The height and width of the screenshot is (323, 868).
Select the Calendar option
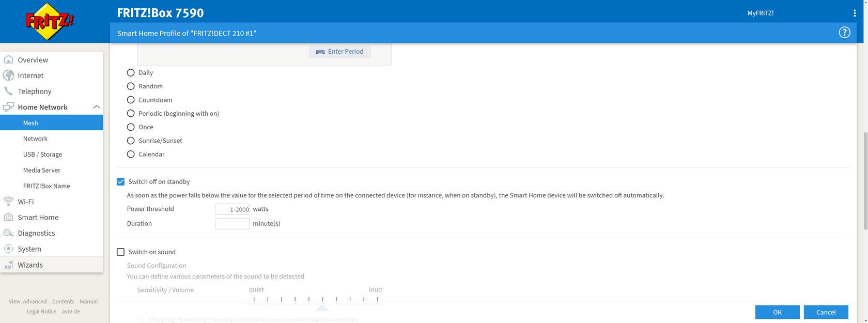[x=131, y=154]
